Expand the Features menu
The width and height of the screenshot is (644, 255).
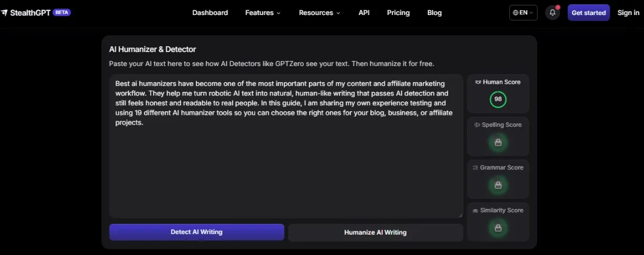point(263,13)
